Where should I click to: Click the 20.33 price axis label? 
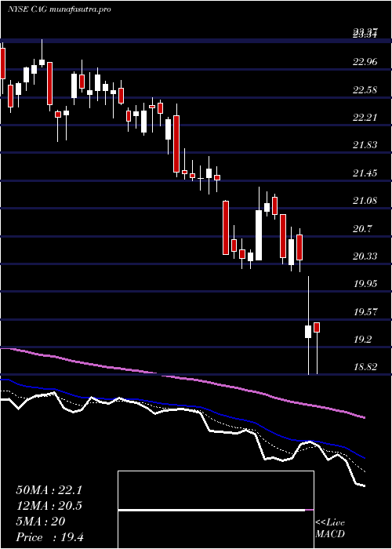tap(365, 256)
